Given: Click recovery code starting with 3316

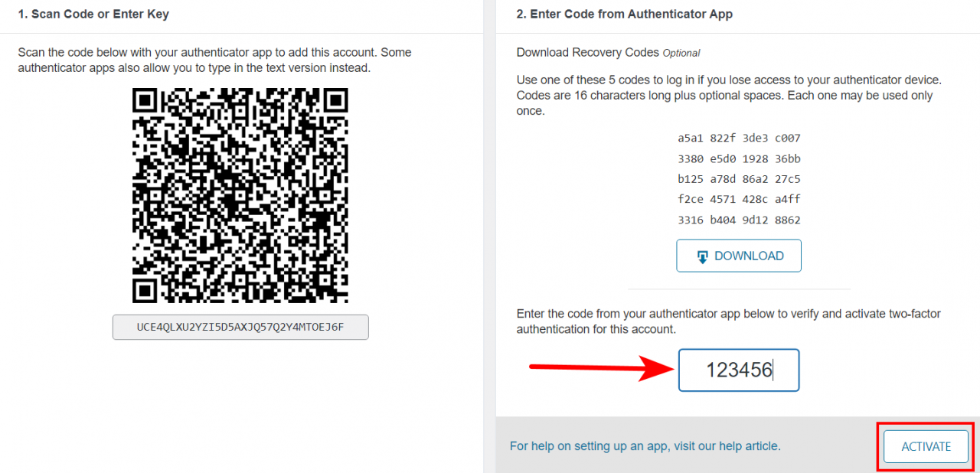Looking at the screenshot, I should tap(738, 220).
